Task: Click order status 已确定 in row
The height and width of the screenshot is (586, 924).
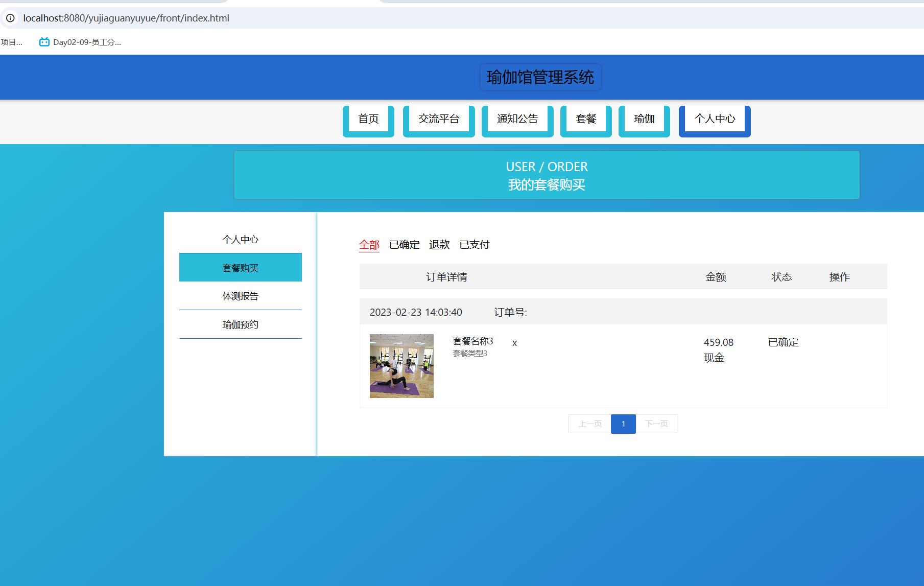Action: 784,342
